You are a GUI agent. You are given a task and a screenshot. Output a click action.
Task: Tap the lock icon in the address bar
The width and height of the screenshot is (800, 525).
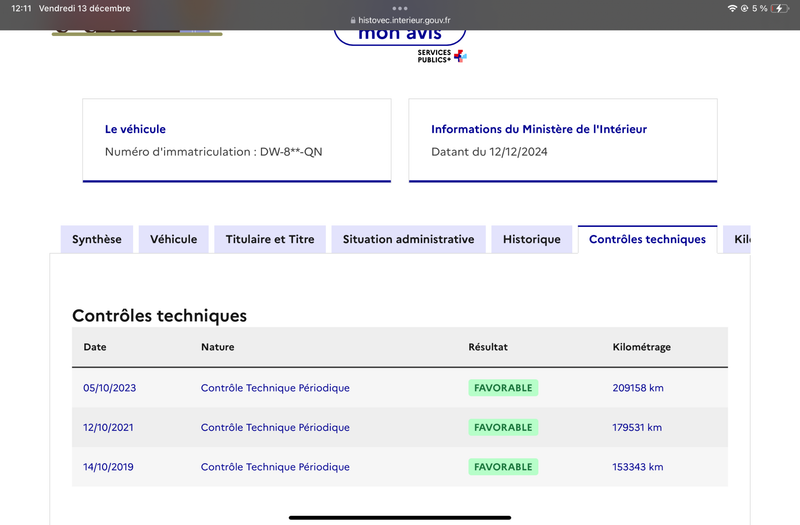[x=353, y=20]
